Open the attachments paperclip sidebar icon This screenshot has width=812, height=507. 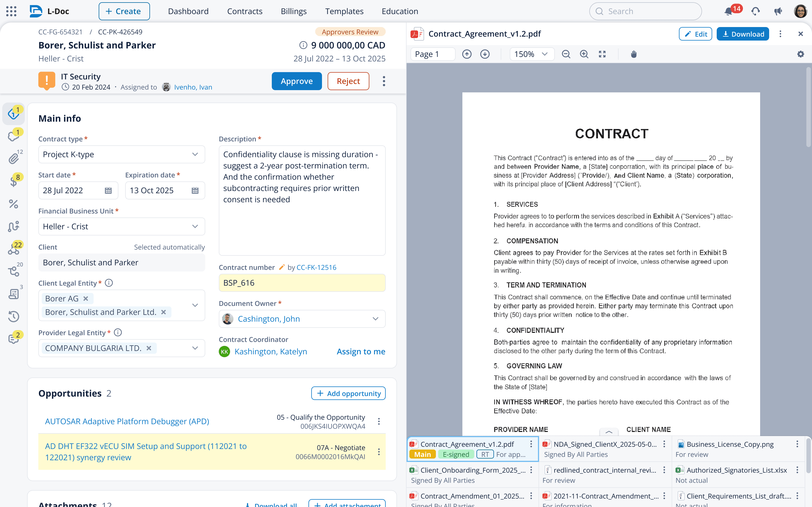tap(14, 158)
